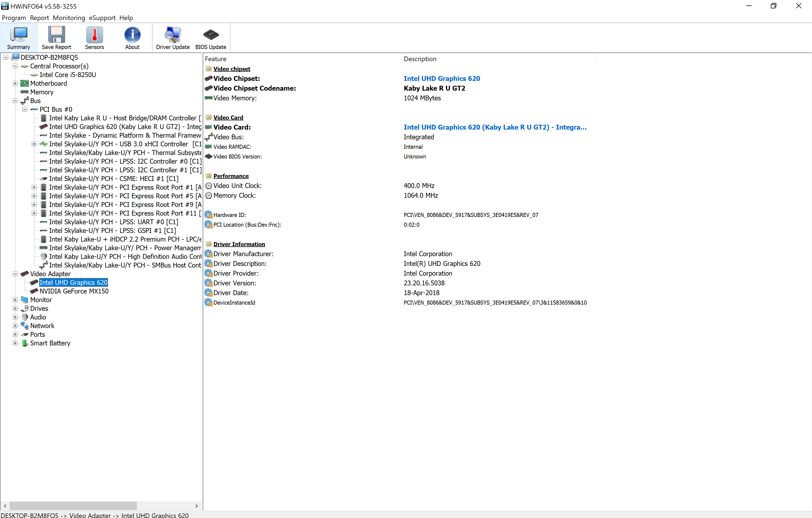
Task: Click the Monitor icon in the tree
Action: pos(25,300)
